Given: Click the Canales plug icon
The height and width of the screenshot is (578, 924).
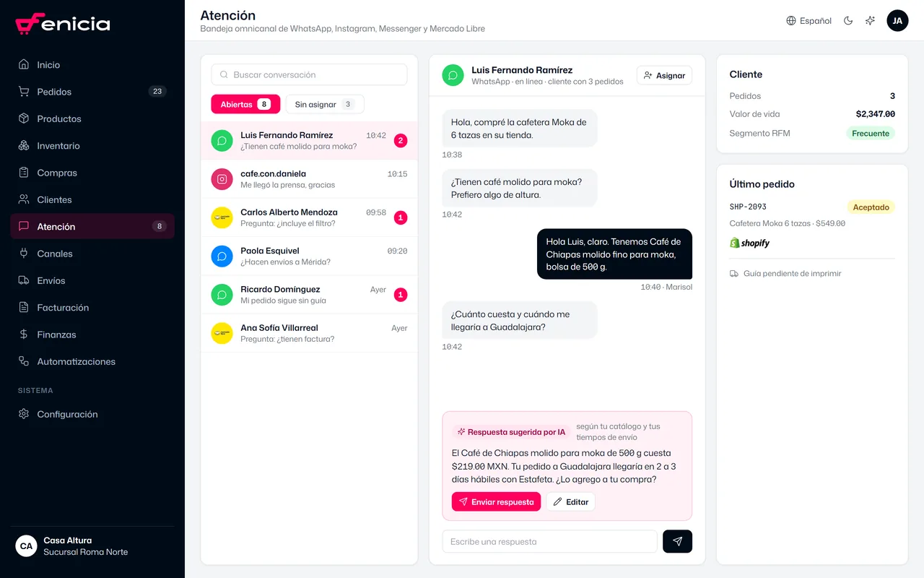Looking at the screenshot, I should (24, 254).
